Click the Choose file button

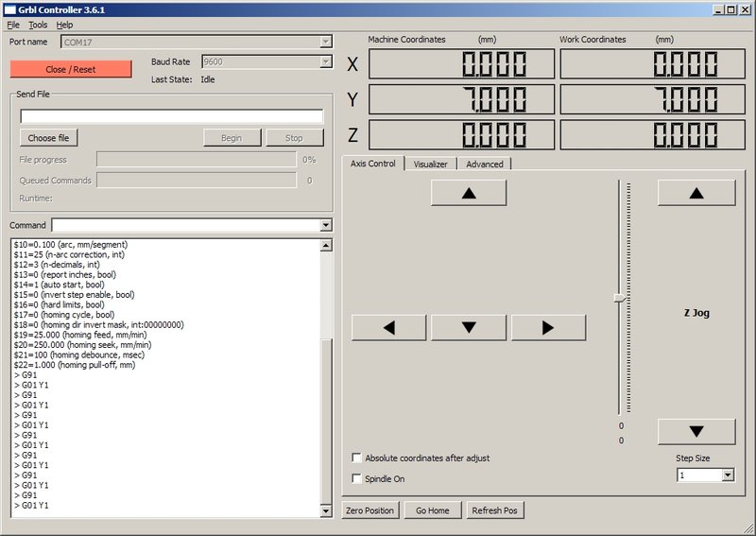click(x=48, y=138)
